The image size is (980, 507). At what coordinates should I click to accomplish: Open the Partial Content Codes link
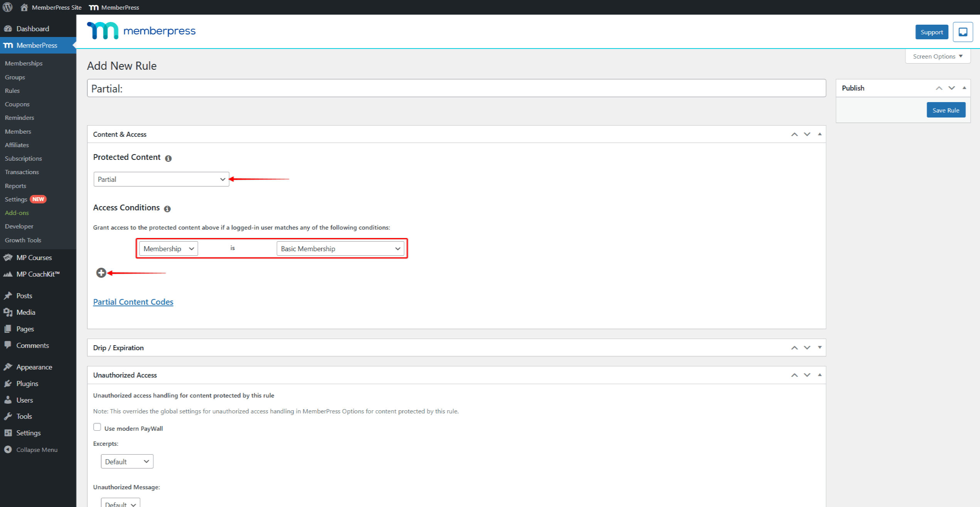(133, 302)
